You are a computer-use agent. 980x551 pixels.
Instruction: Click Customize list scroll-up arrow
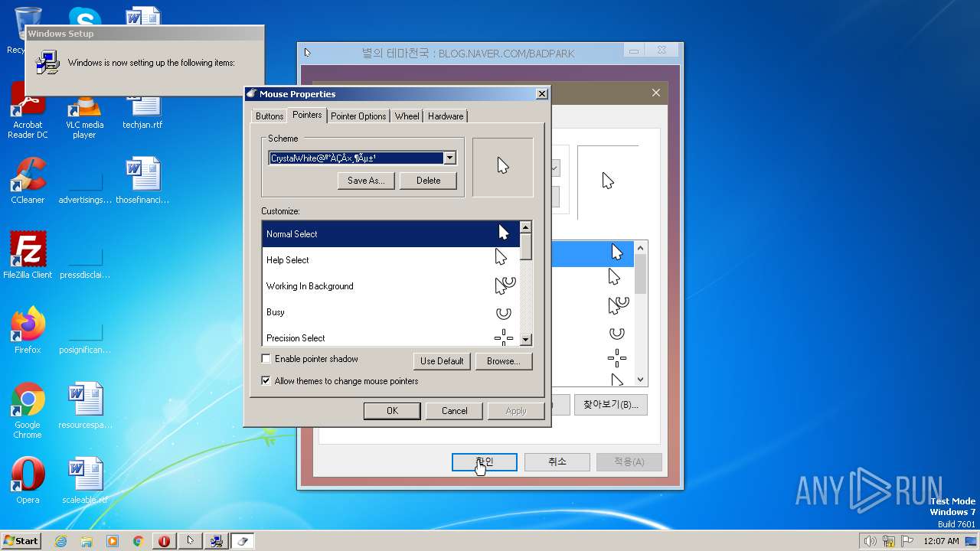click(525, 227)
